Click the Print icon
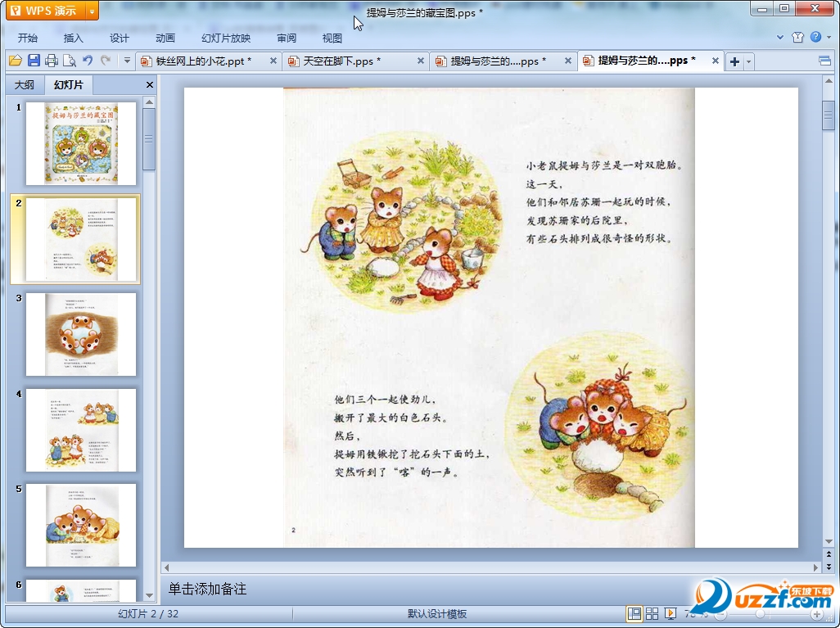Image resolution: width=840 pixels, height=628 pixels. (52, 61)
